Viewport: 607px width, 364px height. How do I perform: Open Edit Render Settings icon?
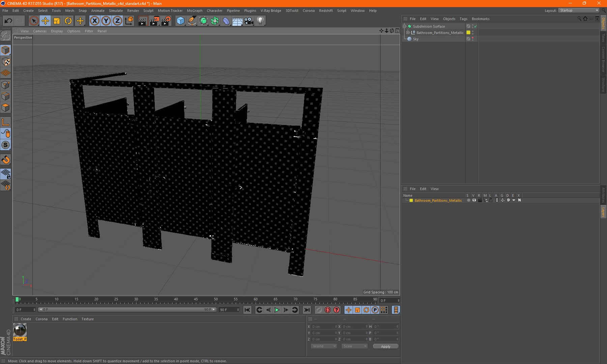(166, 21)
